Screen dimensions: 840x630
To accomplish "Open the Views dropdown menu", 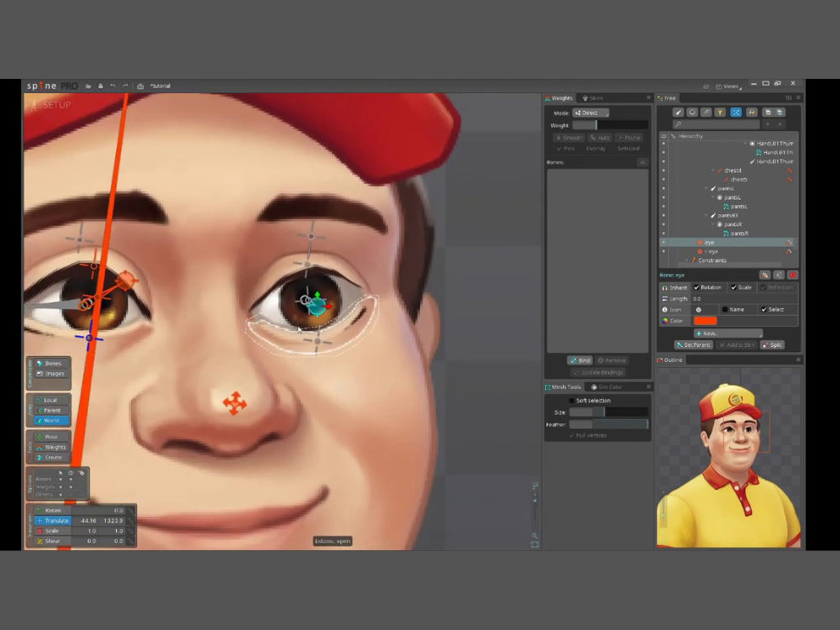I will 730,87.
